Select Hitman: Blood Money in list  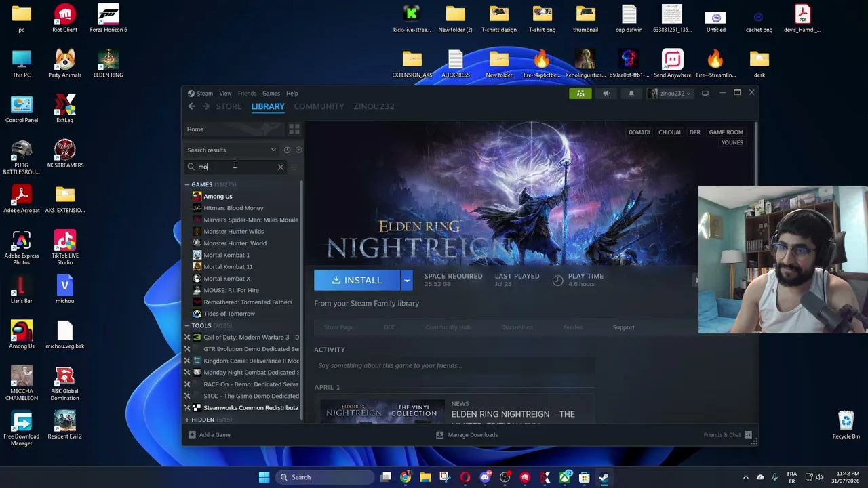pos(233,208)
